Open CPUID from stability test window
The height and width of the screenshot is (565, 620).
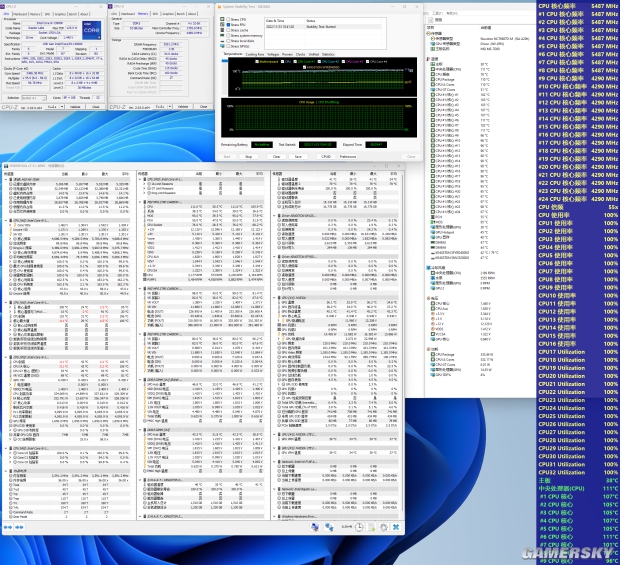(x=326, y=157)
